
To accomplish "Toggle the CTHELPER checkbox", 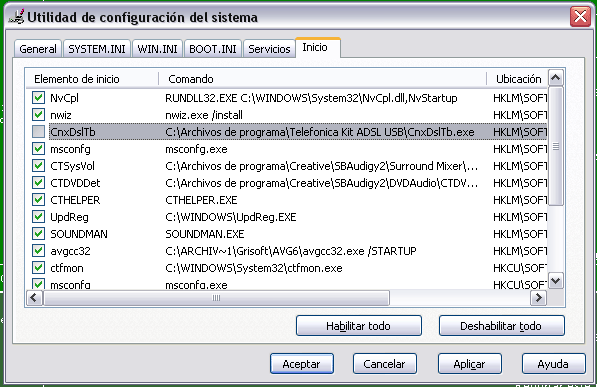I will pos(38,200).
